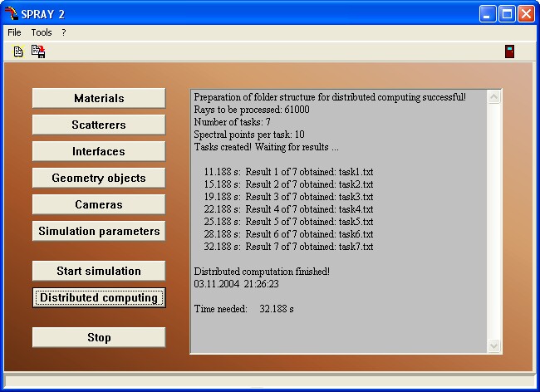
Task: Click 'Time needed: 32.188 s' line
Action: [x=243, y=309]
